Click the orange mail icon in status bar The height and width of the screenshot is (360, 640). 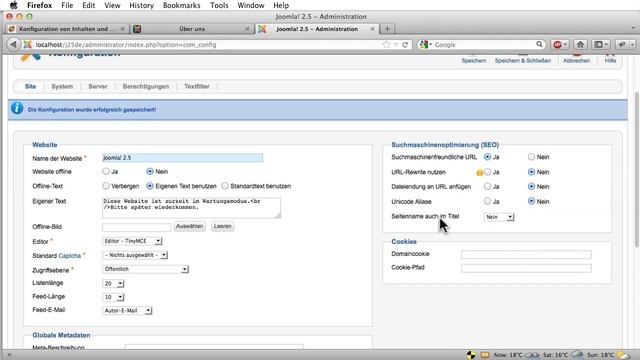[484, 355]
